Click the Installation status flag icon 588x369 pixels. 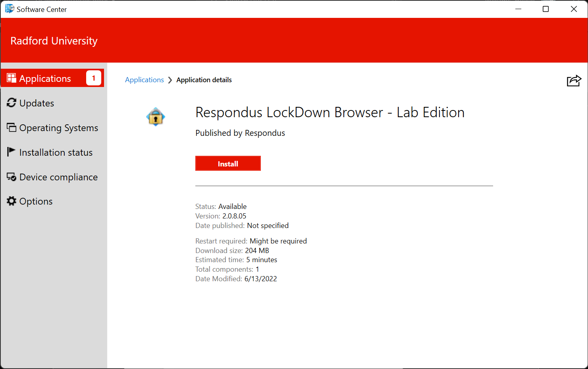tap(11, 152)
